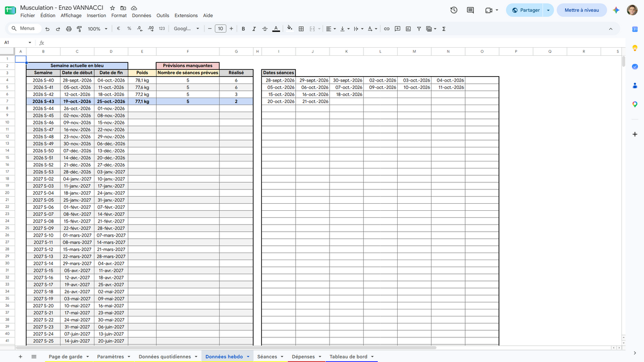This screenshot has width=644, height=362.
Task: Apply euro currency format
Action: (x=118, y=29)
